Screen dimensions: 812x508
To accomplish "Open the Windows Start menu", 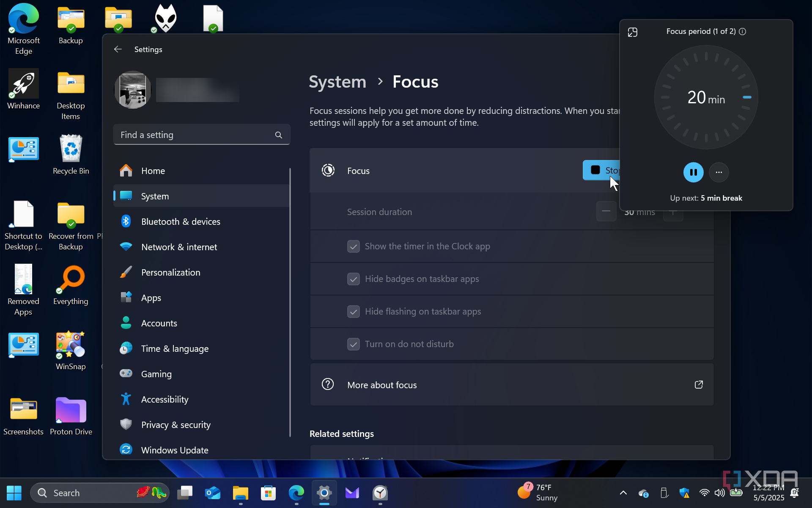I will point(14,493).
